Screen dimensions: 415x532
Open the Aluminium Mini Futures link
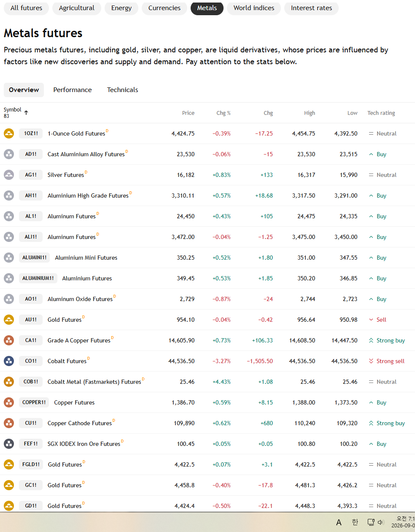(86, 258)
